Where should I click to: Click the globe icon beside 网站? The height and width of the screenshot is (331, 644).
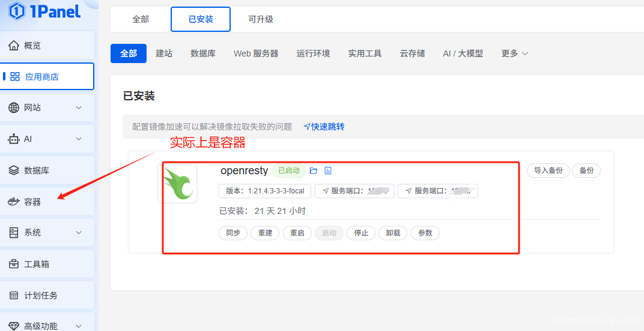tap(14, 108)
